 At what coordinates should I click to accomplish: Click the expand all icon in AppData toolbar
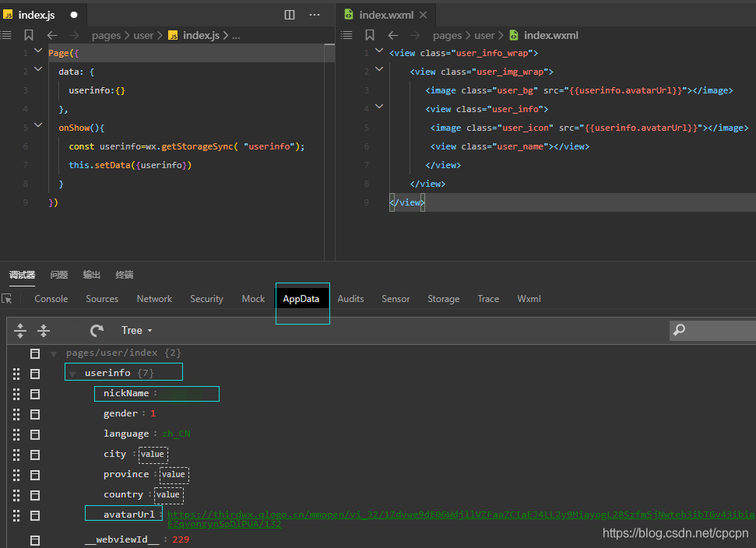[20, 330]
